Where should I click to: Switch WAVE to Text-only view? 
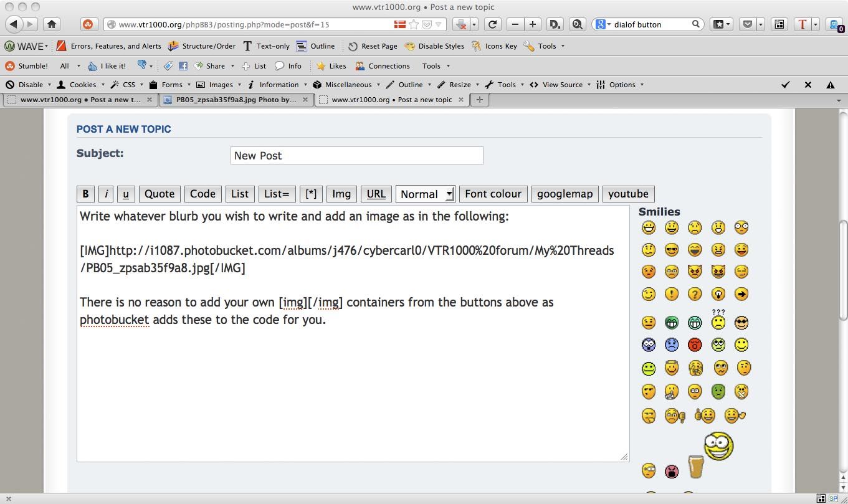266,46
